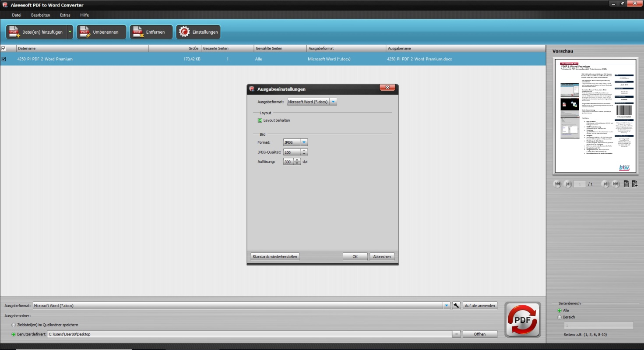The height and width of the screenshot is (350, 644).
Task: Click the Abbrechen button
Action: coord(382,257)
